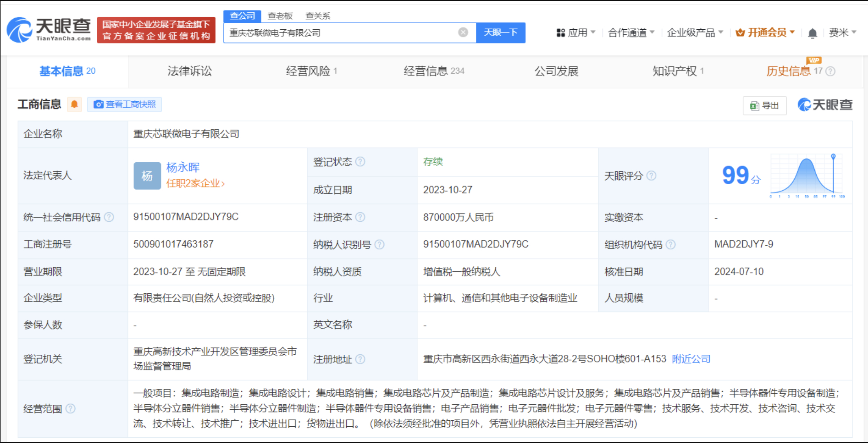Image resolution: width=868 pixels, height=443 pixels.
Task: Click 增值税一般纳税人 taxpayer qualification
Action: (461, 272)
